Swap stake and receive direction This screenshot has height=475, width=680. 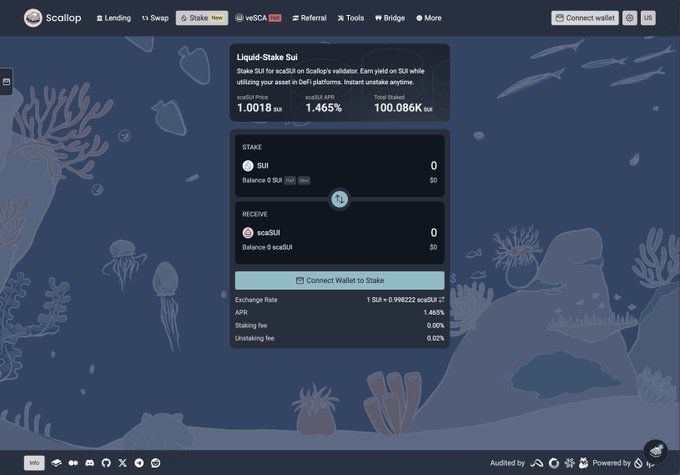340,199
